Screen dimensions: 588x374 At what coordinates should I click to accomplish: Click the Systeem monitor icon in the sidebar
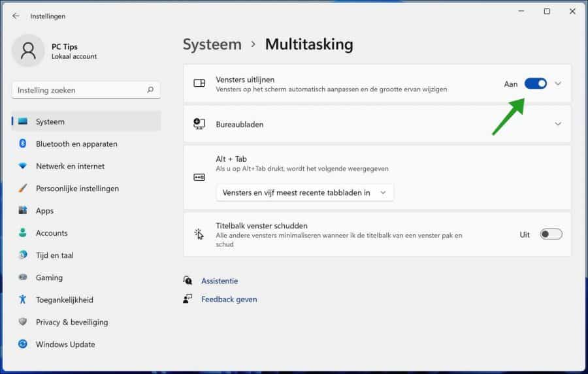pos(23,121)
